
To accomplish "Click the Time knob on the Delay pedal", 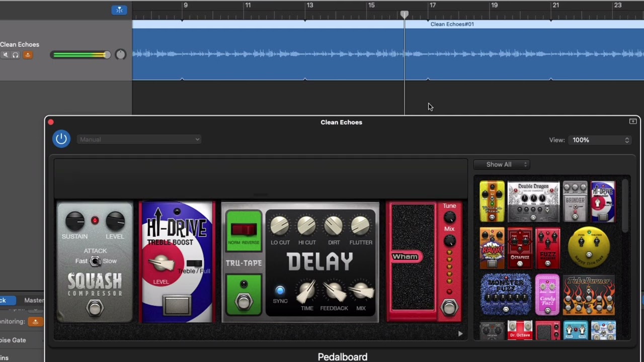I will click(x=307, y=291).
